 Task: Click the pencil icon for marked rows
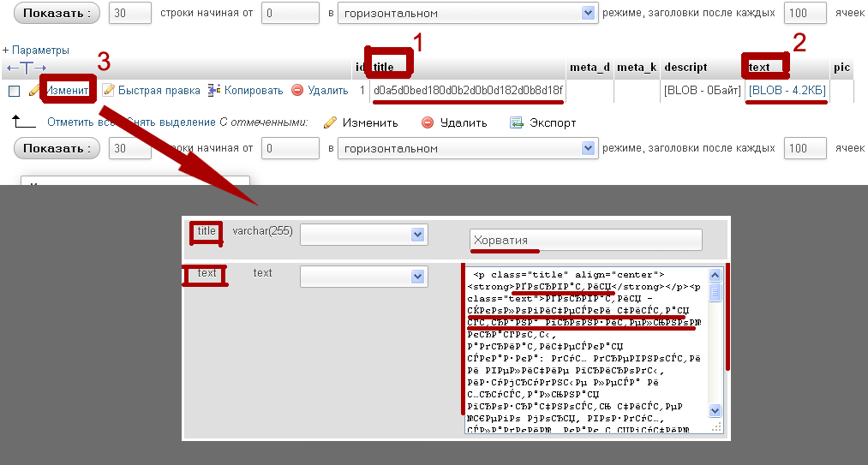[x=330, y=122]
